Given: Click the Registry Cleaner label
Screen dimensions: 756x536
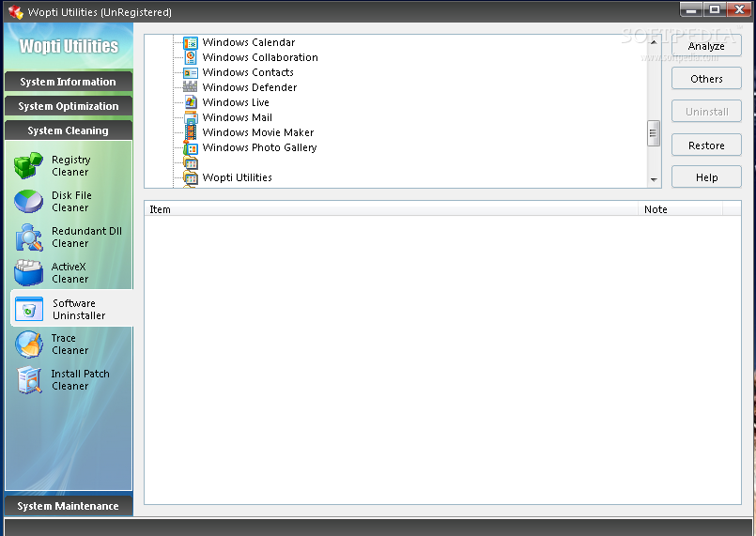Looking at the screenshot, I should [70, 165].
